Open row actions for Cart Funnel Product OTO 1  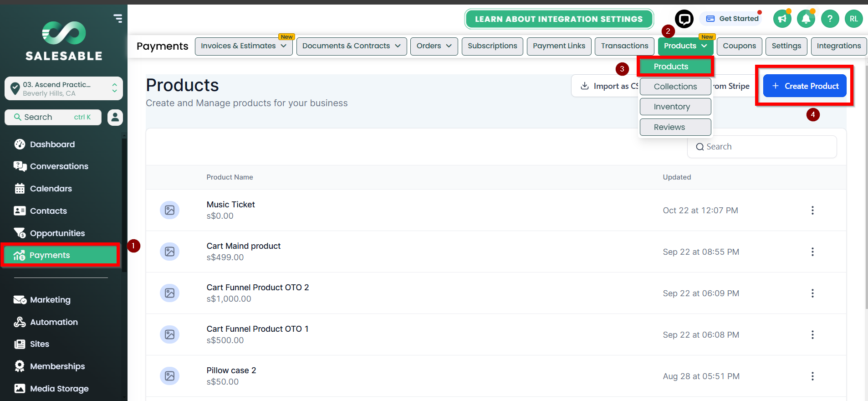812,334
